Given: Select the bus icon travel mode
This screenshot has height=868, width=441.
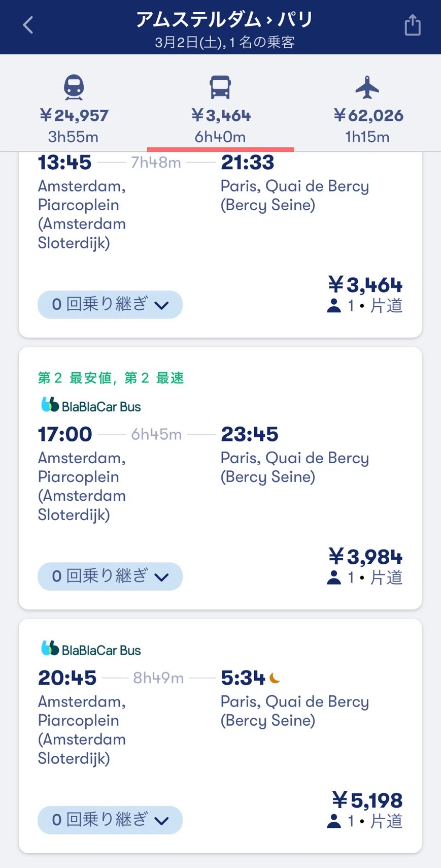Looking at the screenshot, I should 220,87.
